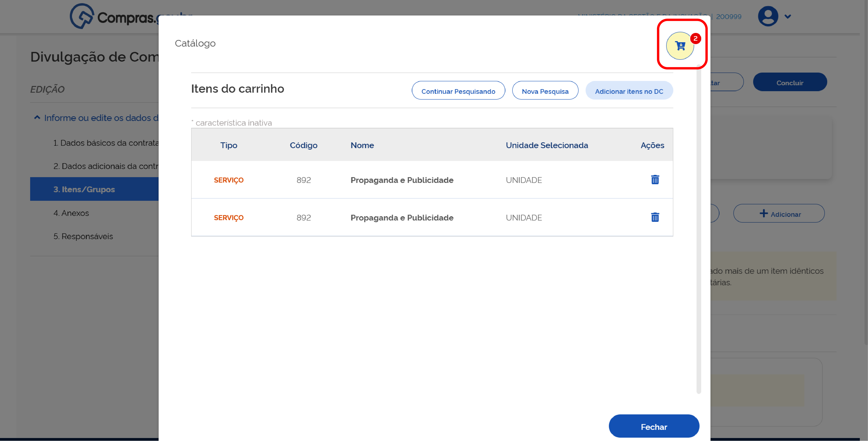Viewport: 868px width, 441px height.
Task: Click UNIDADE in the second row
Action: (524, 218)
